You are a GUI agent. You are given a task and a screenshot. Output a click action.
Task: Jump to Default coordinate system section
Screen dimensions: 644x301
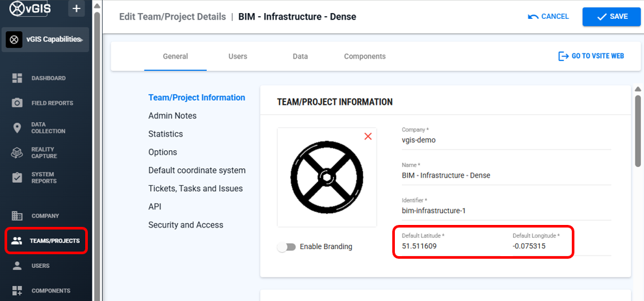click(x=197, y=170)
